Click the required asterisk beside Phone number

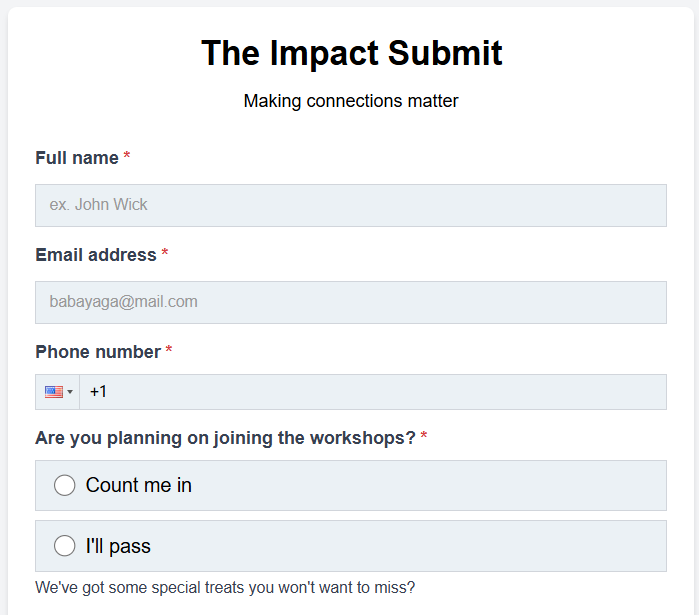tap(169, 352)
